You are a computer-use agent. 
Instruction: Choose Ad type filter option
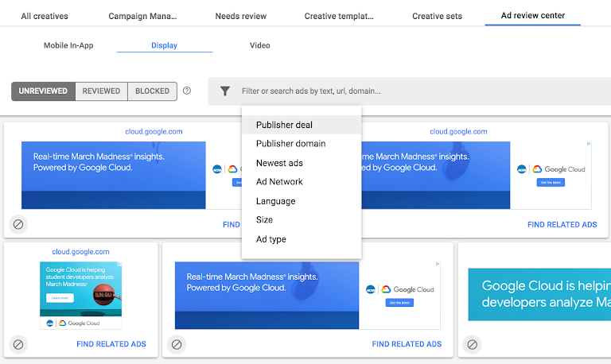[x=302, y=239]
